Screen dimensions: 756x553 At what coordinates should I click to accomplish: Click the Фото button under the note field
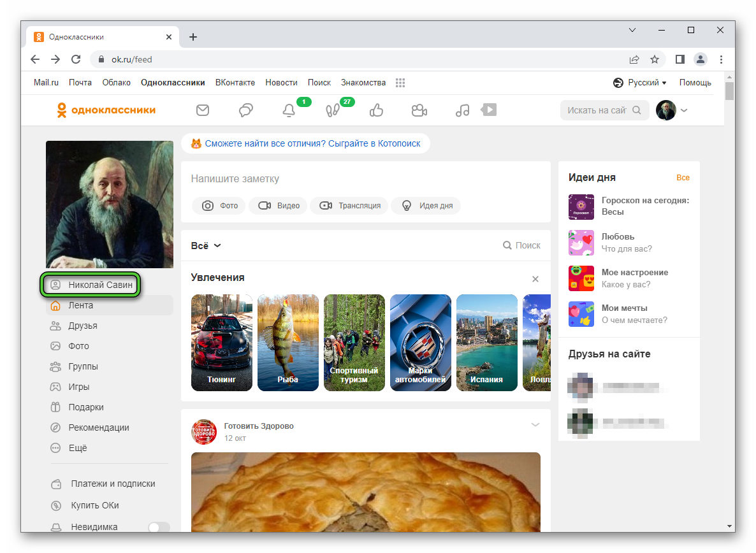219,206
